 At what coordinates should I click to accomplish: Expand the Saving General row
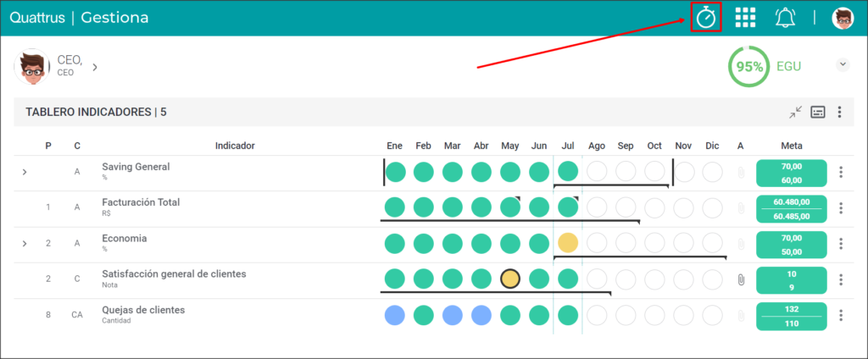click(x=25, y=172)
